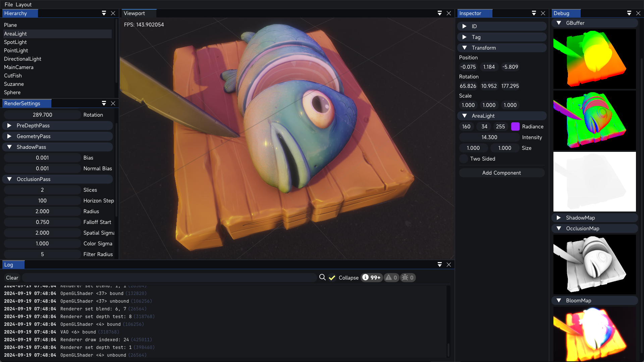This screenshot has height=362, width=644.
Task: Select PointLight in the Hierarchy
Action: tap(57, 51)
